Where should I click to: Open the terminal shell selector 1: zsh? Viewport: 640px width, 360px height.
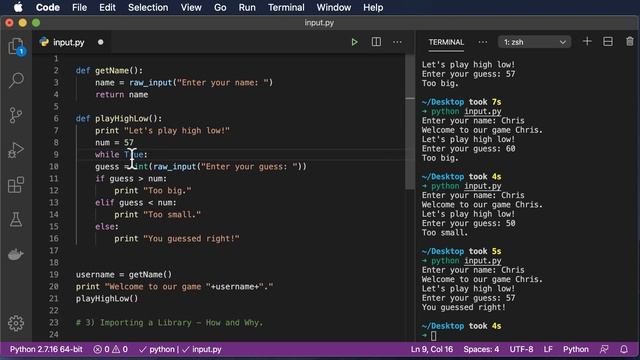coord(534,42)
